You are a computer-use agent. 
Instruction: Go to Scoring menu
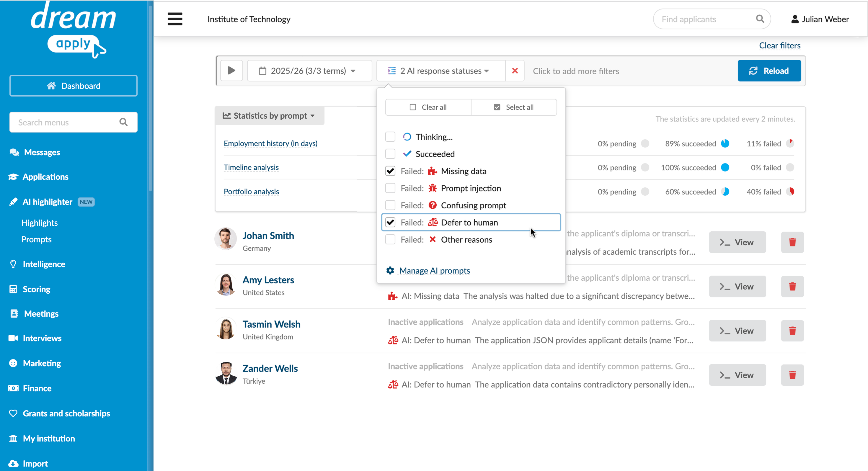36,289
